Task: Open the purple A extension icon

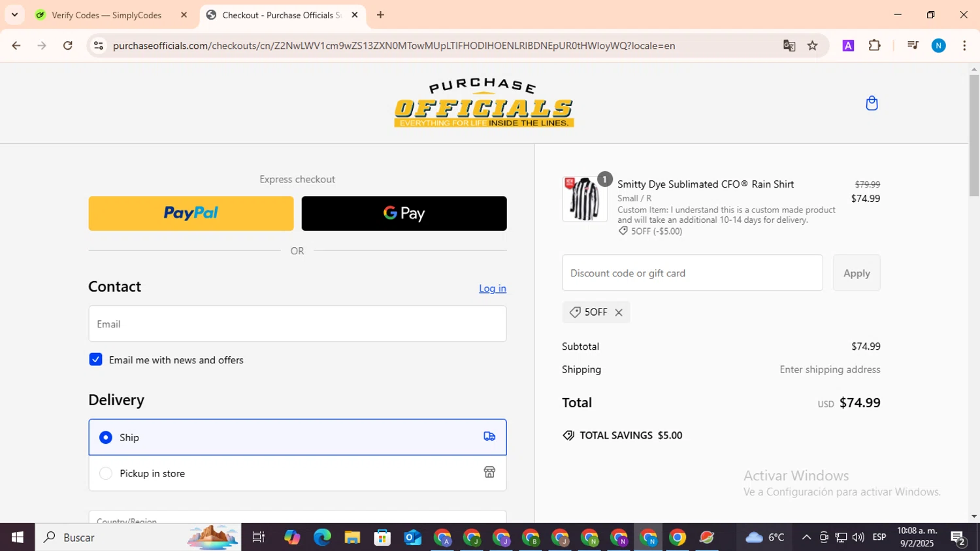Action: [848, 46]
